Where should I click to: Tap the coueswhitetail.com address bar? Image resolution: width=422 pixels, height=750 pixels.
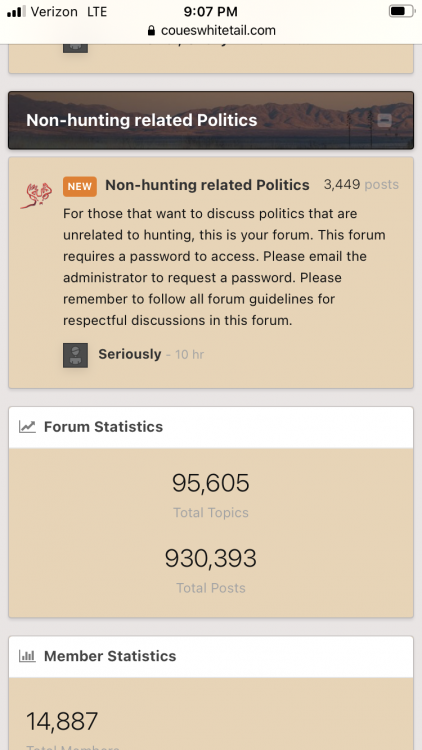[x=211, y=31]
